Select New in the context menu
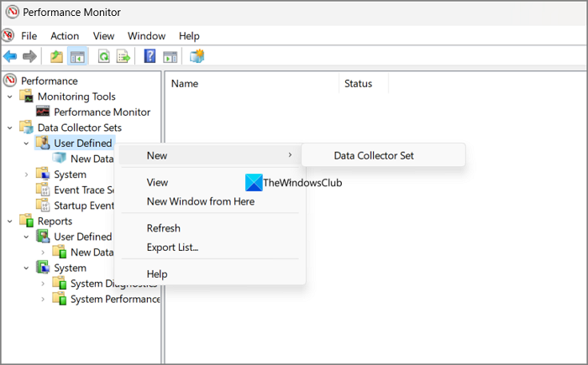This screenshot has width=588, height=365. [211, 155]
